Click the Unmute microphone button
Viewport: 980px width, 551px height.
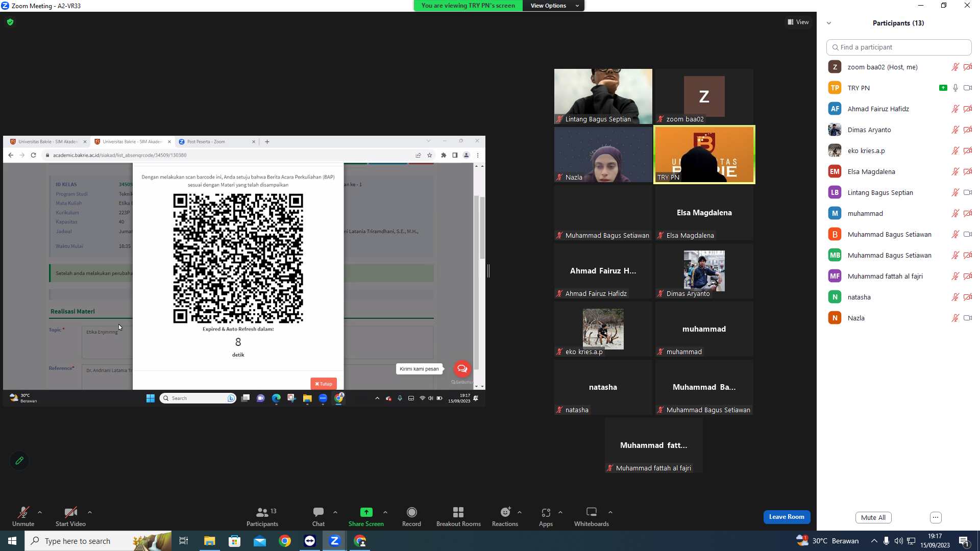click(23, 516)
